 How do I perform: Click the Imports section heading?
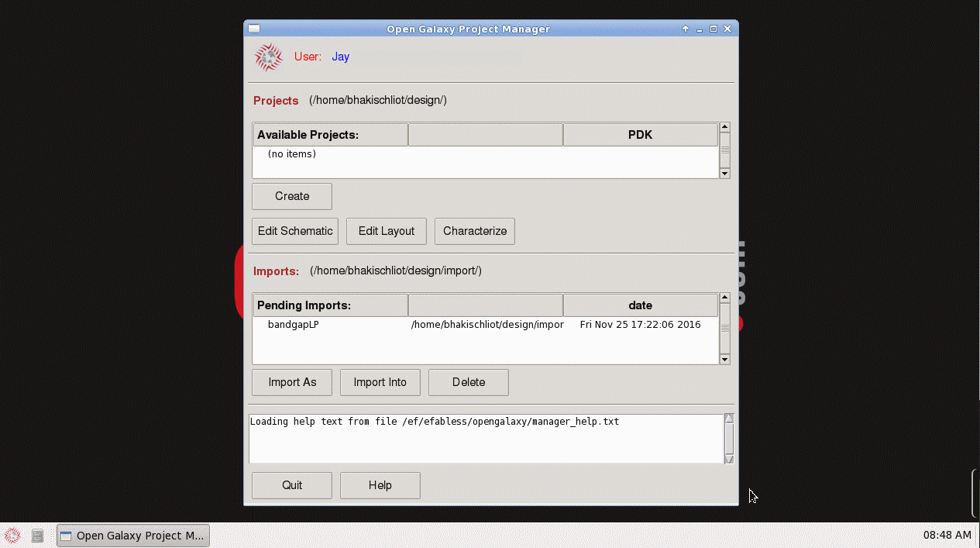277,271
